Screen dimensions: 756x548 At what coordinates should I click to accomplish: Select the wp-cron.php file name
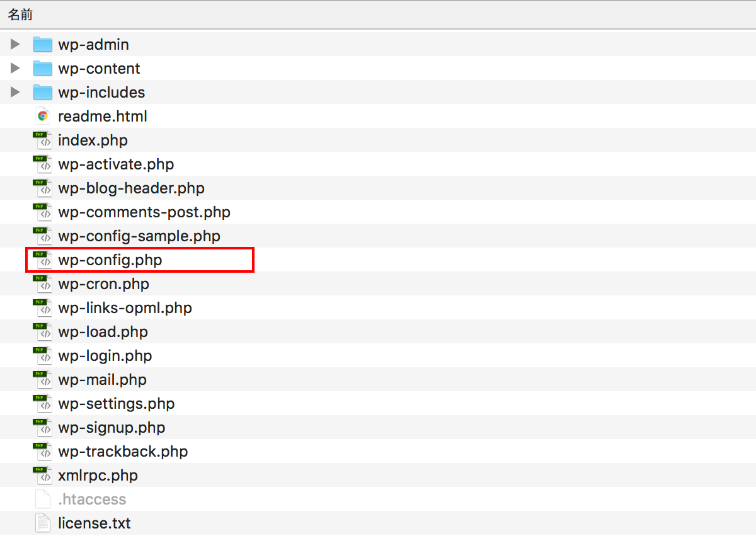click(x=103, y=284)
